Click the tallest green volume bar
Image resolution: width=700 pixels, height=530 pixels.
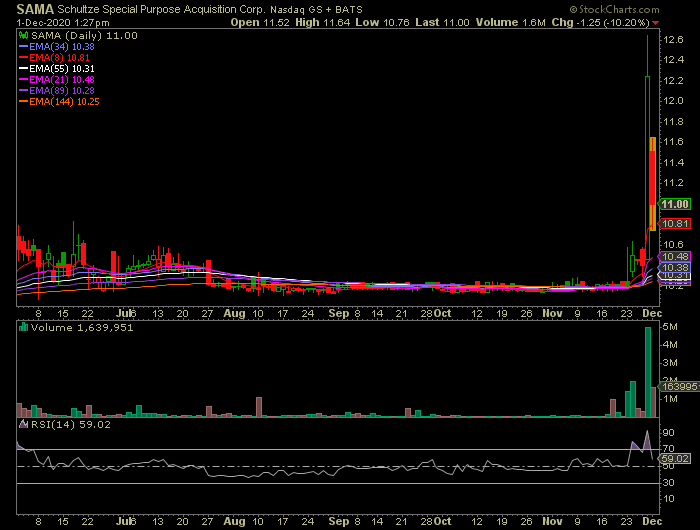[648, 372]
